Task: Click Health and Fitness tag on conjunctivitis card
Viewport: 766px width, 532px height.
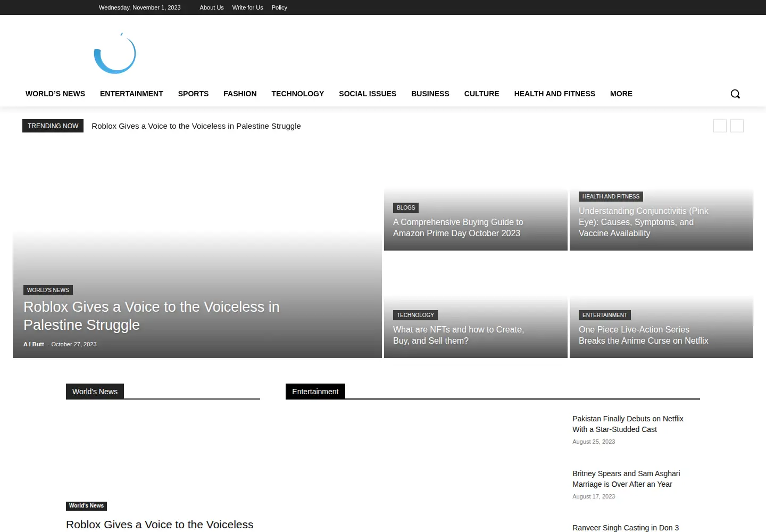Action: 611,196
